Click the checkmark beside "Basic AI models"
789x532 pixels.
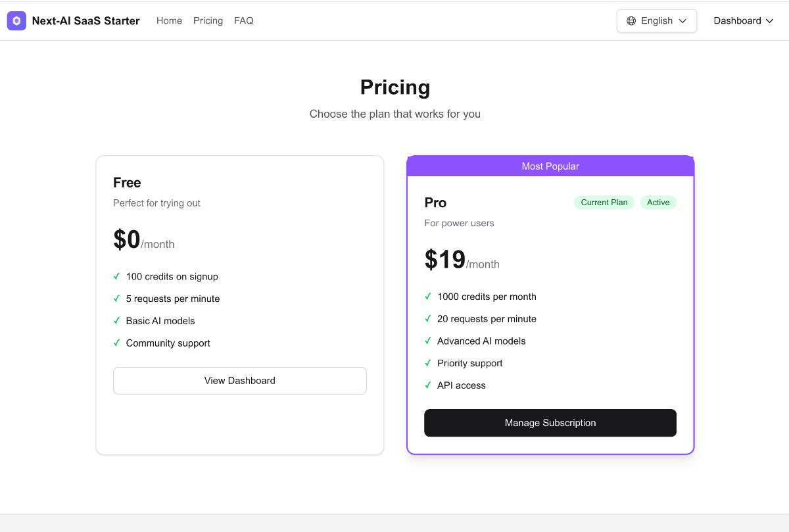116,321
